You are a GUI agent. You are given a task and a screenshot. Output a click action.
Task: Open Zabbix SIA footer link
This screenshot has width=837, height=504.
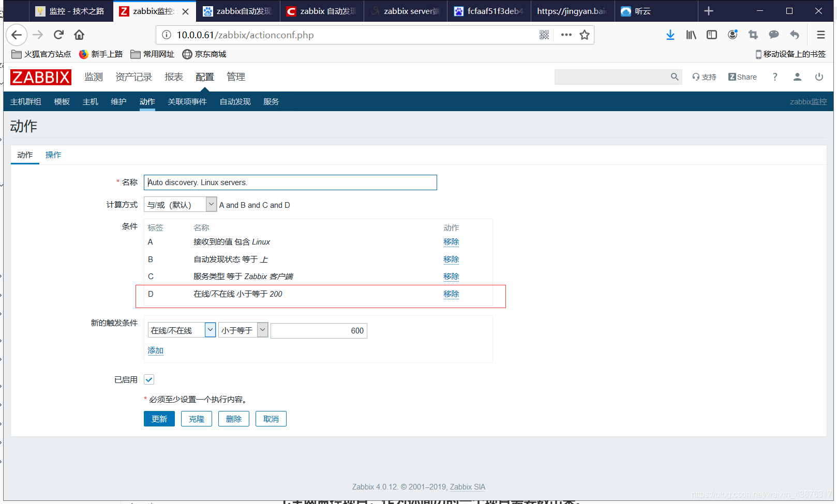[468, 486]
